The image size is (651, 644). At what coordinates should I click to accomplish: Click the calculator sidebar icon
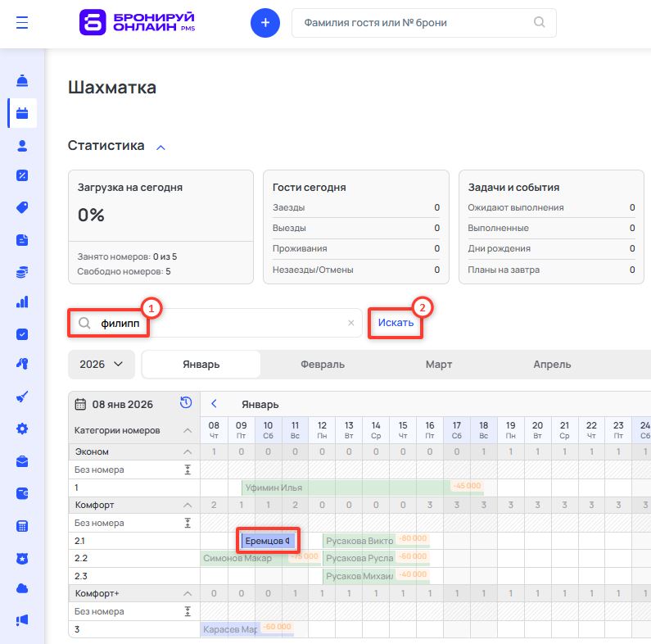pos(22,525)
